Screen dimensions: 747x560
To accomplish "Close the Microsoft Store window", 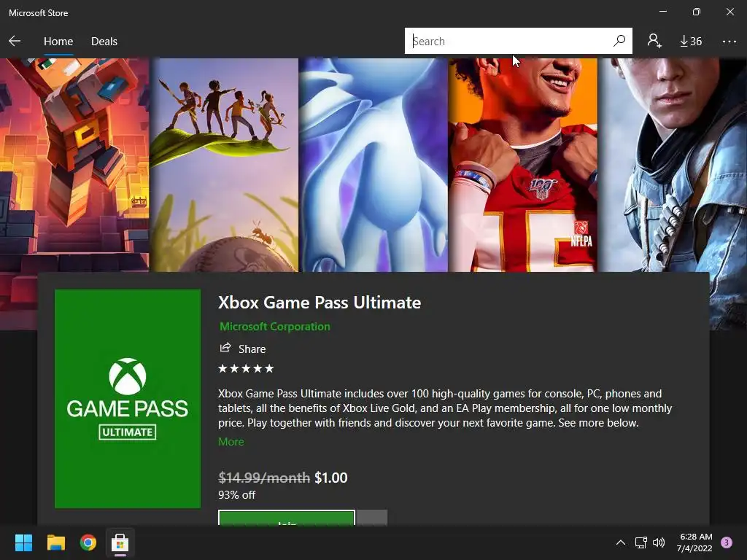I will click(729, 12).
